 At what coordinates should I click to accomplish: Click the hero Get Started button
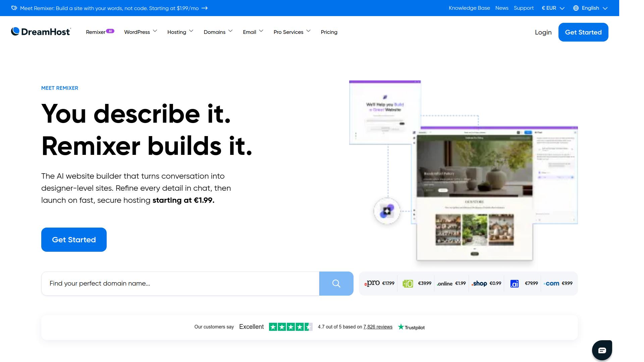[x=74, y=240]
